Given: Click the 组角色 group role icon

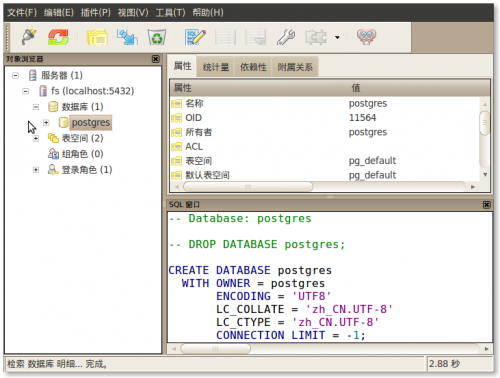Looking at the screenshot, I should (x=53, y=154).
